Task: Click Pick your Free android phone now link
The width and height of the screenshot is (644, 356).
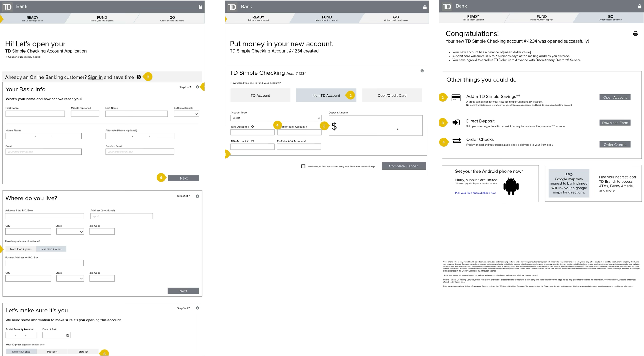Action: click(x=475, y=193)
